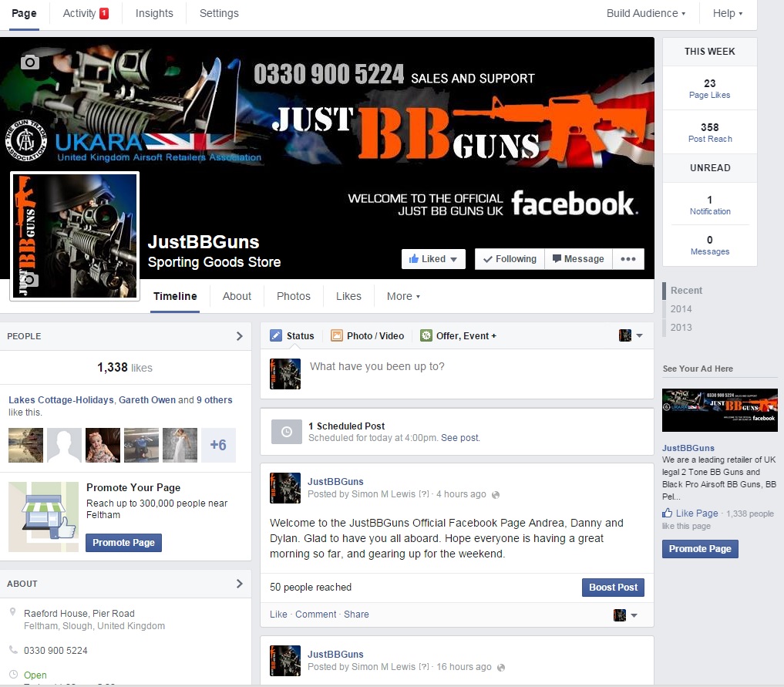This screenshot has width=784, height=687.
Task: Click the camera icon on the cover photo
Action: (29, 62)
